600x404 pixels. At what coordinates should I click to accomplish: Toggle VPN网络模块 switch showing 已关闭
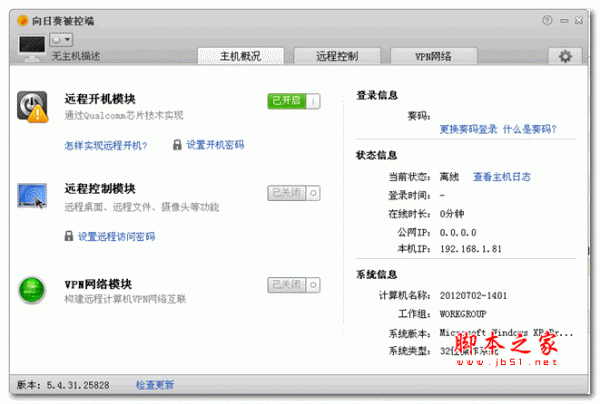294,285
